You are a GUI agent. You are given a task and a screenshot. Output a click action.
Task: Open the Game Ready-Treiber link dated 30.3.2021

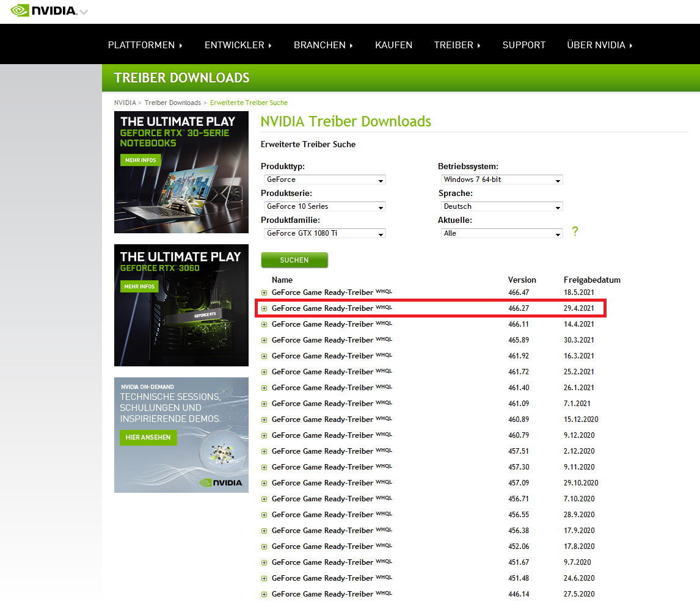click(x=332, y=340)
